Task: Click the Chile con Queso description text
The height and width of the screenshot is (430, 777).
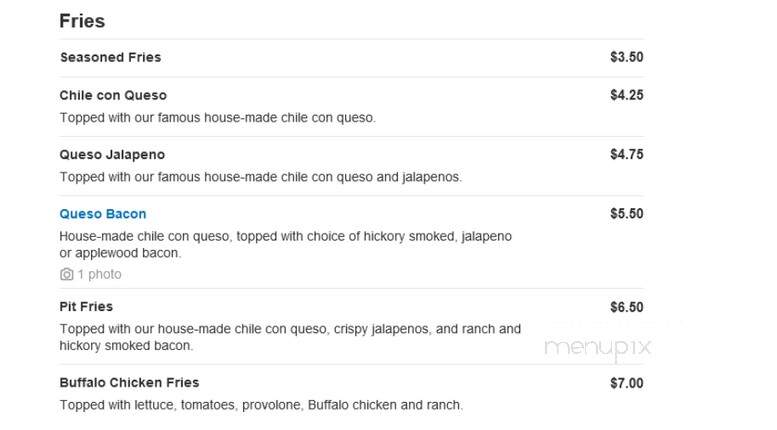Action: 218,118
